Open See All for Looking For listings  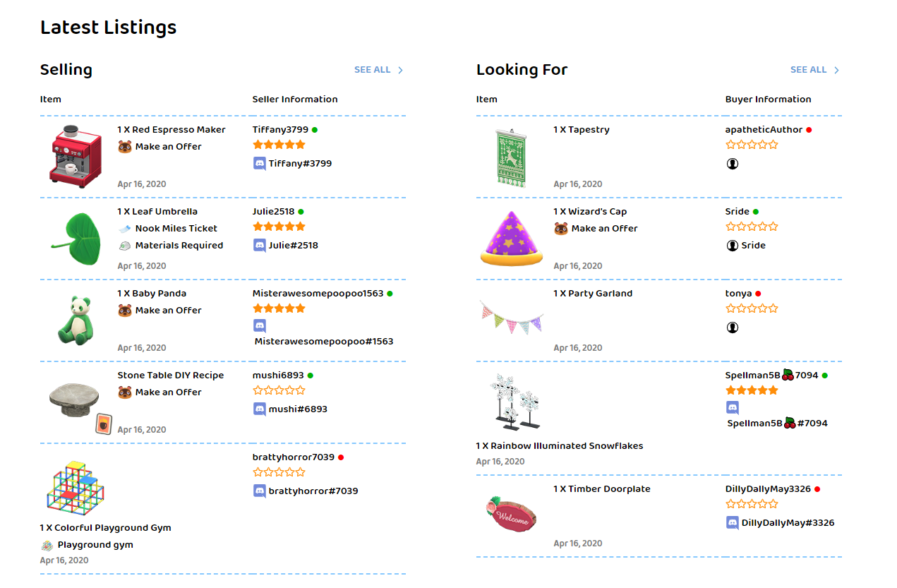[x=808, y=70]
